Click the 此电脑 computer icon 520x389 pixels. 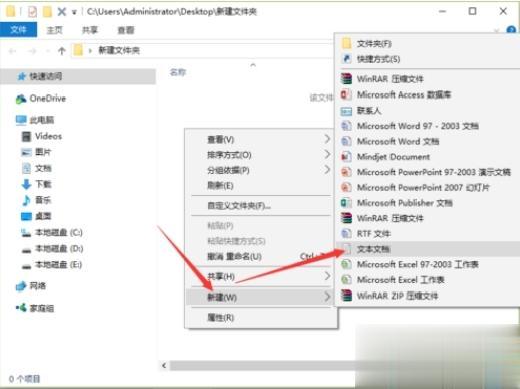click(21, 120)
